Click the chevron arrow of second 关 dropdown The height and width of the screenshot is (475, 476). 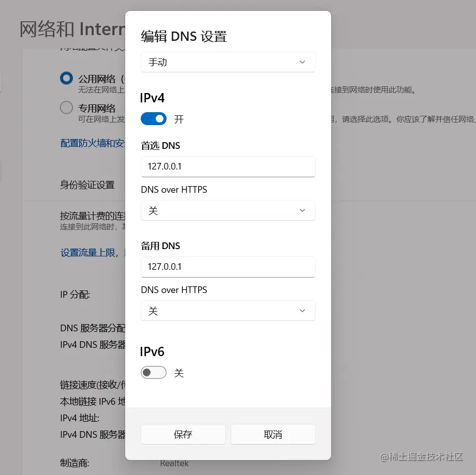pos(302,311)
